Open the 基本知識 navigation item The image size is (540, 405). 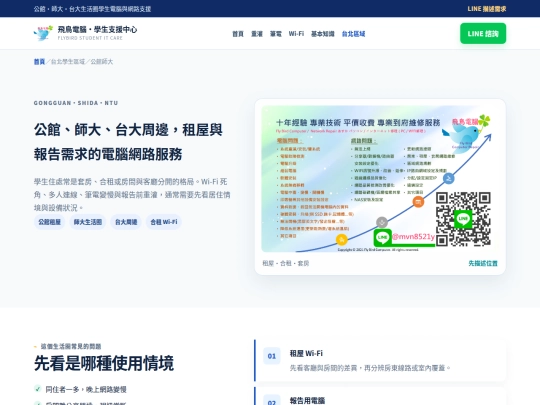click(x=323, y=34)
